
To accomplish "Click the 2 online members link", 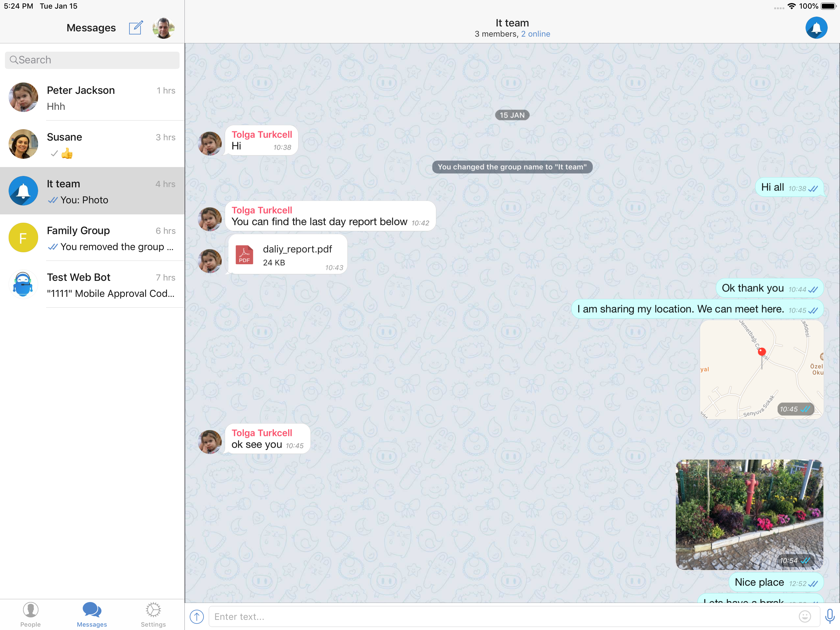I will (535, 34).
